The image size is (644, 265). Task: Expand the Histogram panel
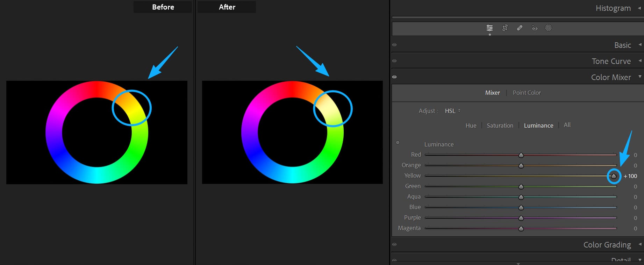[x=639, y=8]
